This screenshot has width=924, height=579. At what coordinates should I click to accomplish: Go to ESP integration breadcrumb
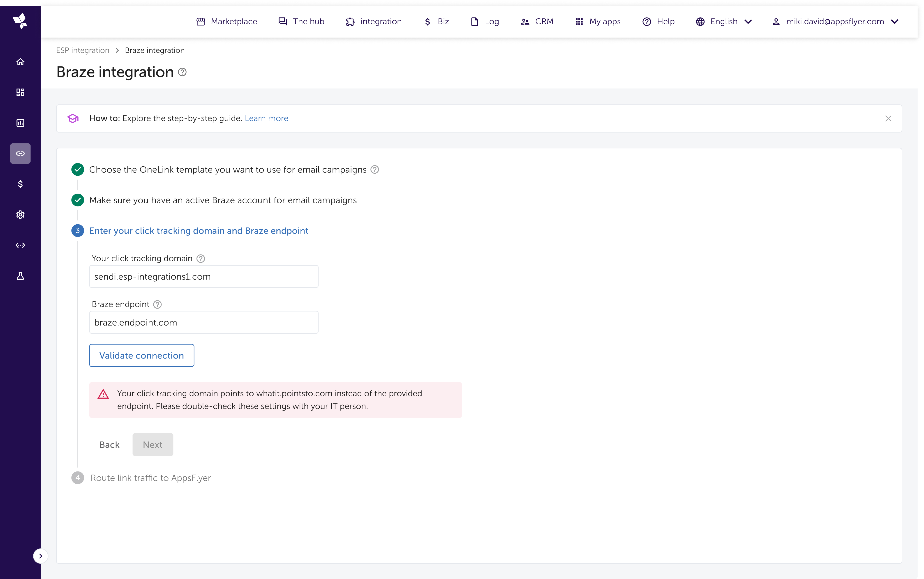pos(83,51)
